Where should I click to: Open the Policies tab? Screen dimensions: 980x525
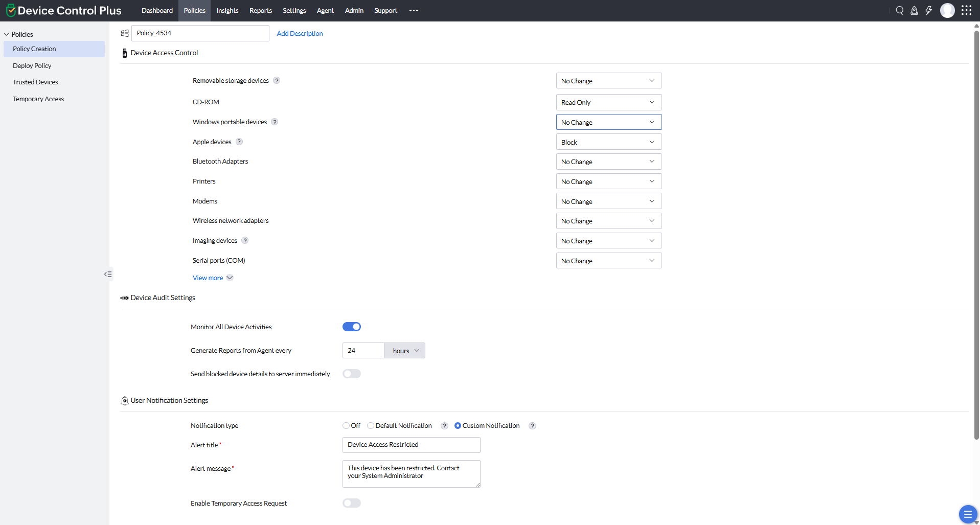[195, 10]
